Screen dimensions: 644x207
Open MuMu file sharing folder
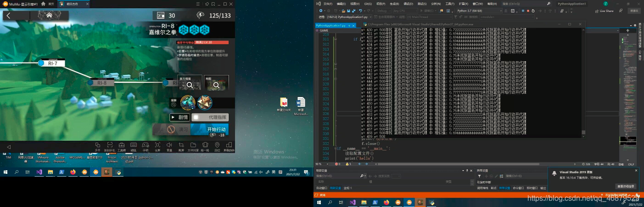click(x=193, y=146)
